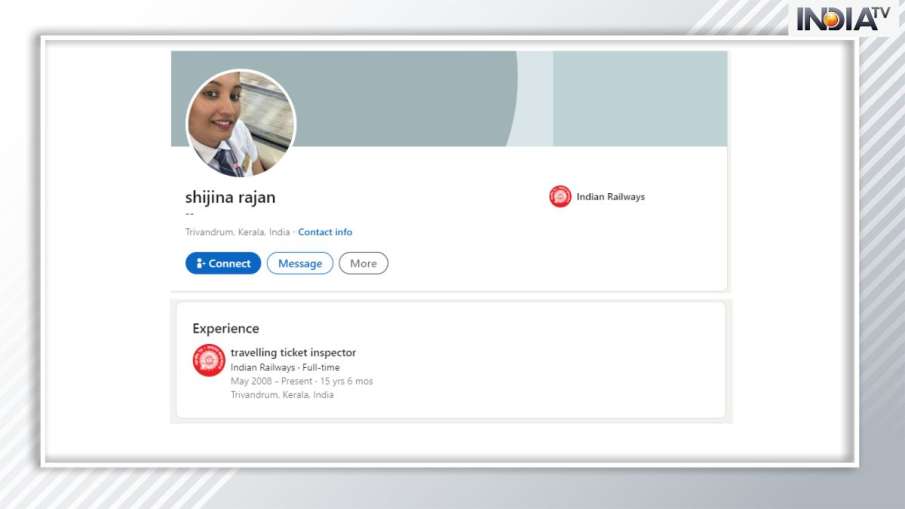Click the blue Connect button
This screenshot has width=905, height=509.
point(223,263)
